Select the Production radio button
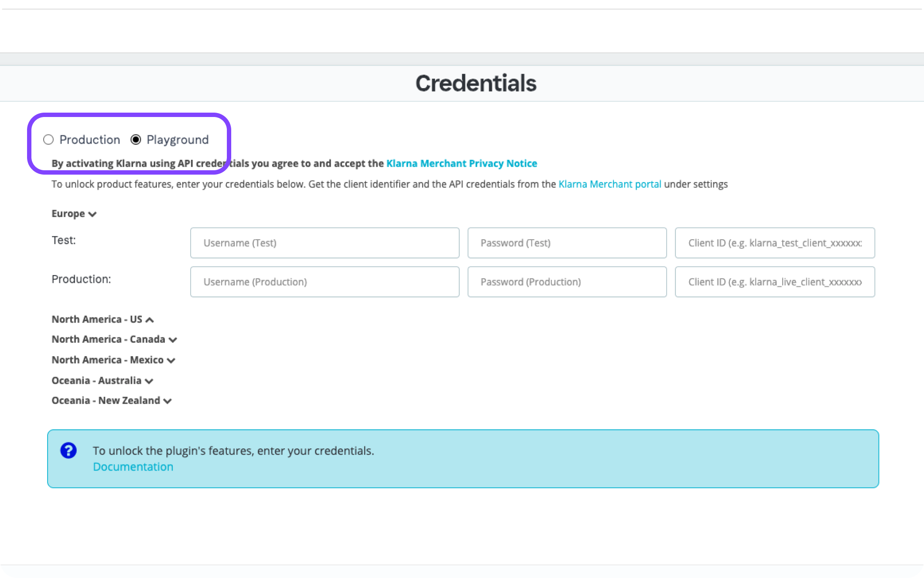The image size is (924, 578). coord(48,139)
